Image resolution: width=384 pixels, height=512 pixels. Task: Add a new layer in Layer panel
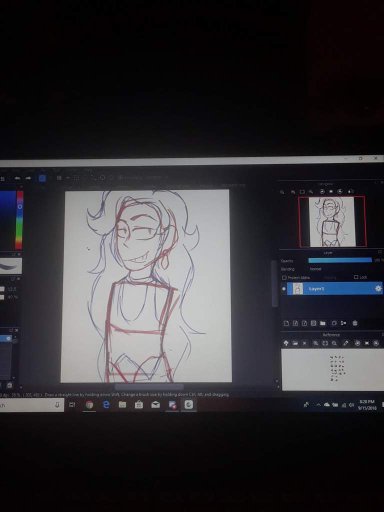(286, 323)
